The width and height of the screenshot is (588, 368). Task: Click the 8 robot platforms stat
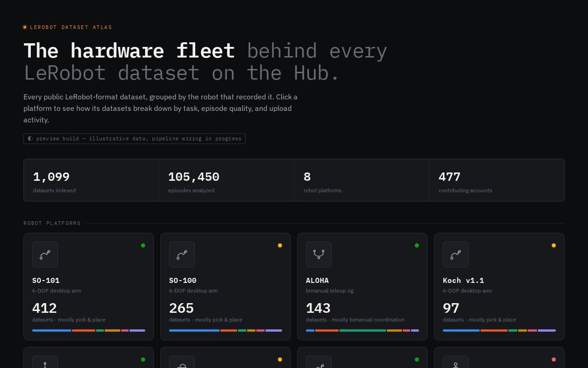362,180
